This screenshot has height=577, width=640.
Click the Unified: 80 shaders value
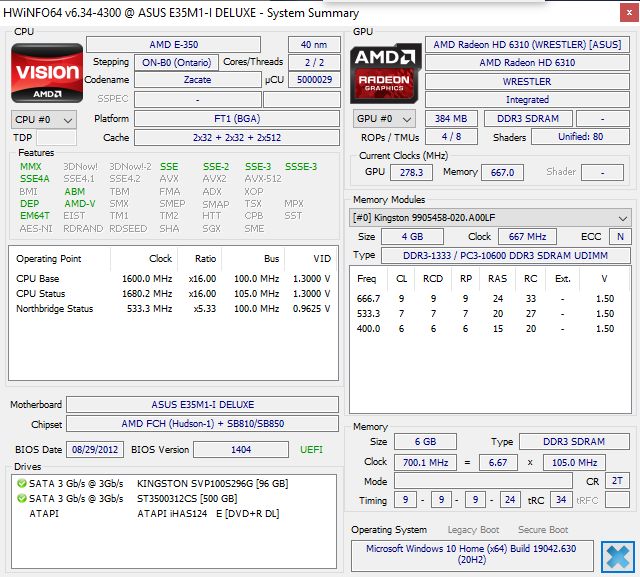tap(580, 137)
